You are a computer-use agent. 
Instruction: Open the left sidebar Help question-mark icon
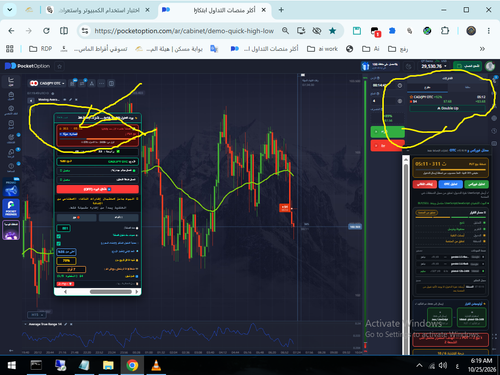pyautogui.click(x=11, y=167)
